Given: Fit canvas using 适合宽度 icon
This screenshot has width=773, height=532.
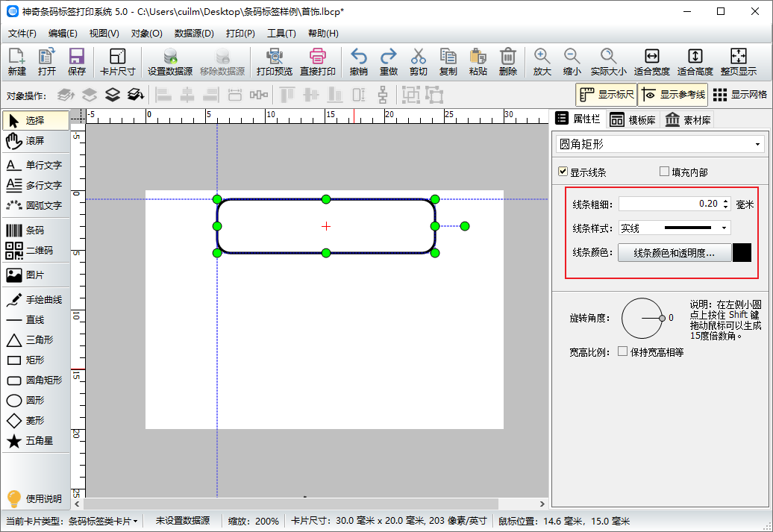Looking at the screenshot, I should (x=651, y=62).
